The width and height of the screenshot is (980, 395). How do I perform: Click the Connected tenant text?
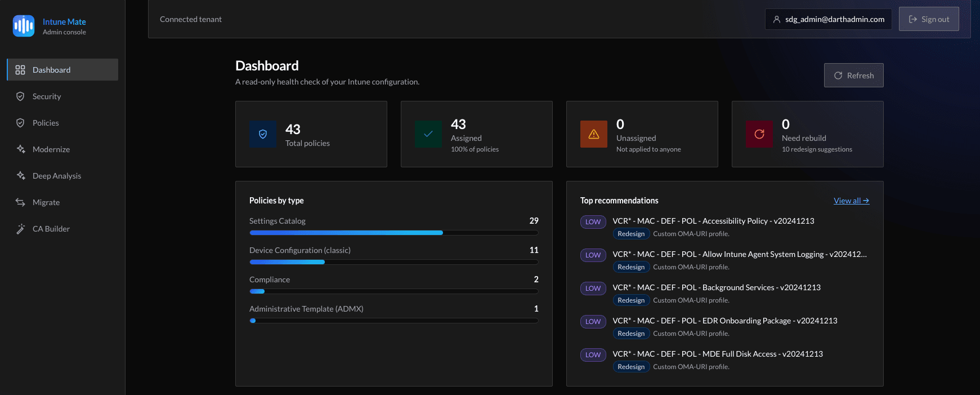(x=191, y=19)
